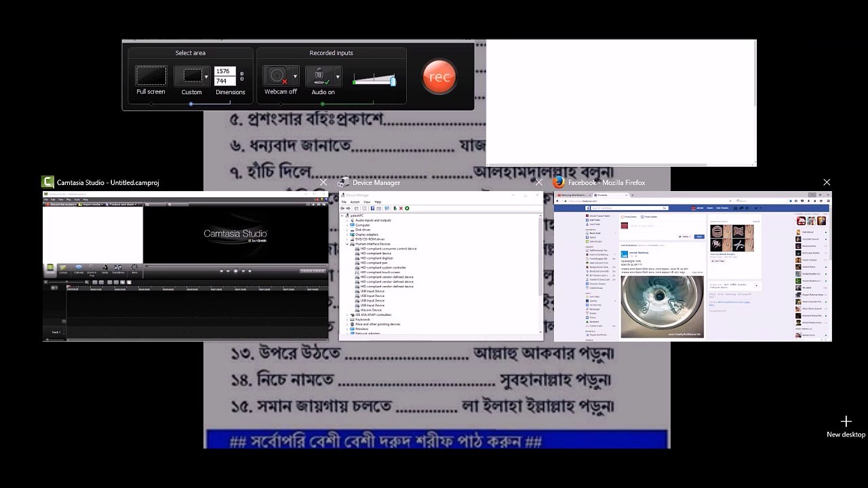Switch to the Device Manager window thumbnail
868x488 pixels.
point(441,266)
